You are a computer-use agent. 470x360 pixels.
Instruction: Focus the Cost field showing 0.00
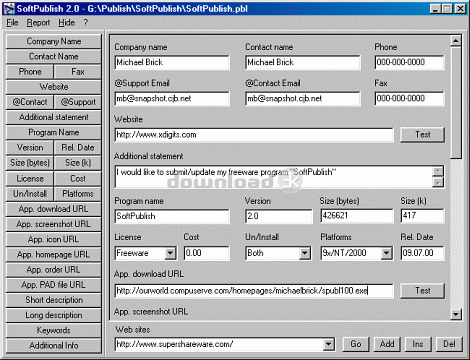(207, 253)
